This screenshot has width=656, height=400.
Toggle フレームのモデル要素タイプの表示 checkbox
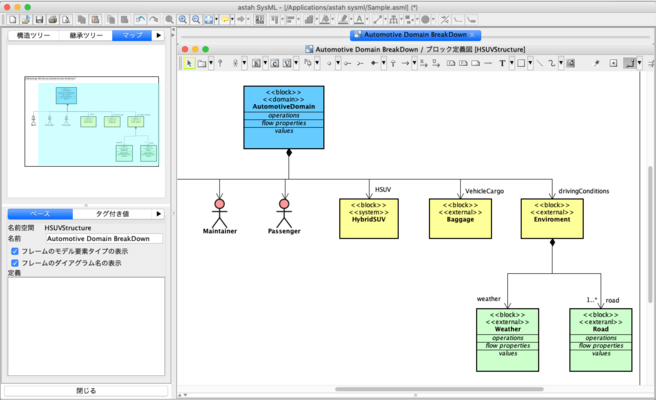(15, 251)
